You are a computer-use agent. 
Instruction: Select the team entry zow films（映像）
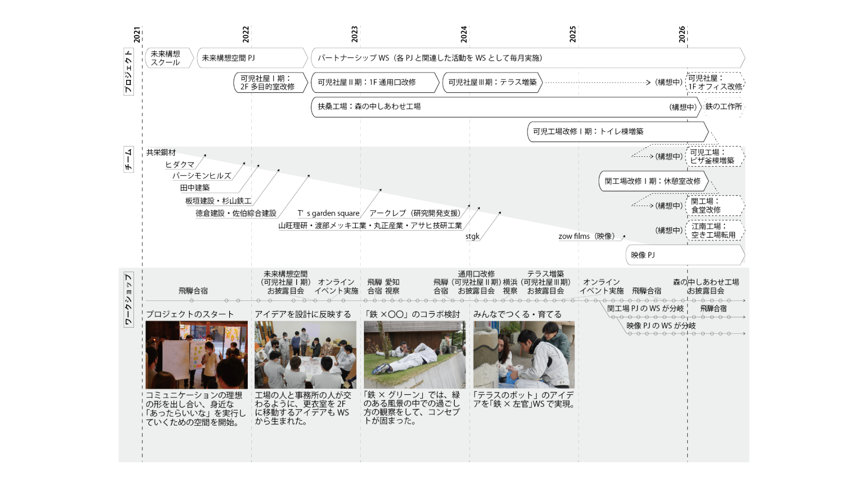click(x=588, y=236)
